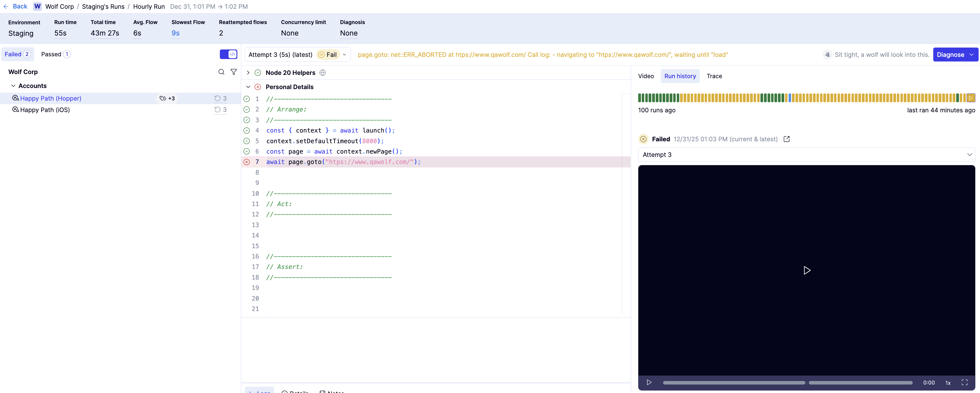Open failed run in new window icon
Image resolution: width=980 pixels, height=393 pixels.
pos(787,139)
